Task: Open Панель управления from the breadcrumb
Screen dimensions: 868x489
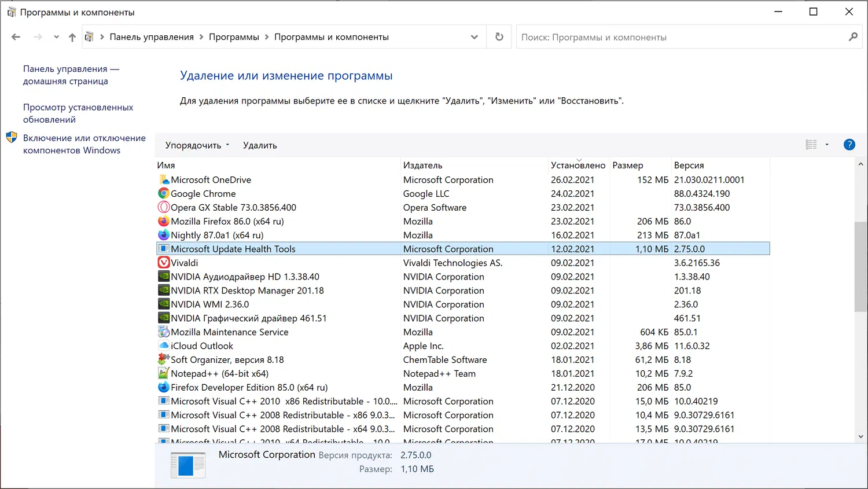Action: pos(151,36)
